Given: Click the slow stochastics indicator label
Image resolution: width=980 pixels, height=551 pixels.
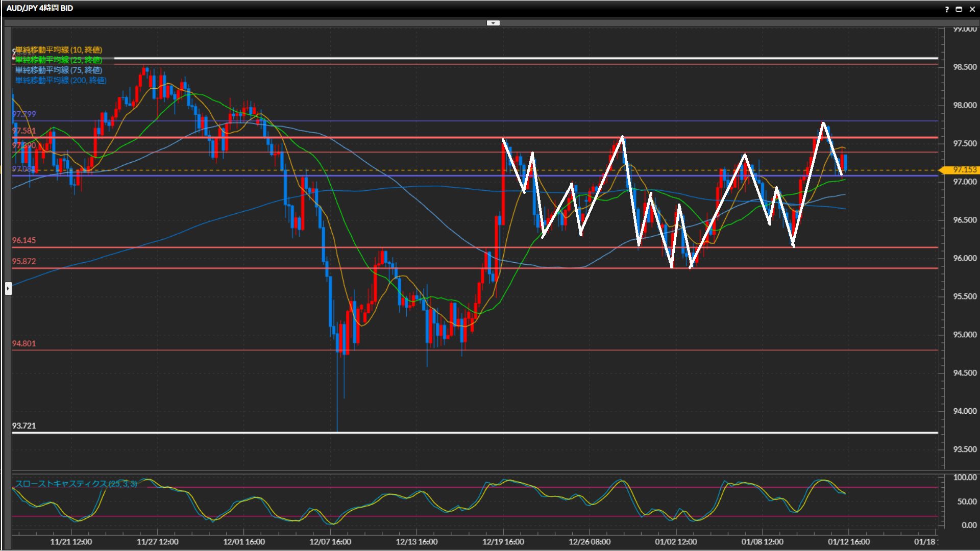Looking at the screenshot, I should coord(76,484).
